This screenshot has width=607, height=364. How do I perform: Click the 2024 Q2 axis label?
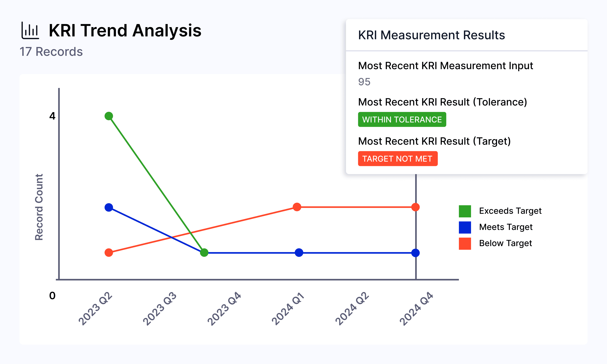click(352, 309)
